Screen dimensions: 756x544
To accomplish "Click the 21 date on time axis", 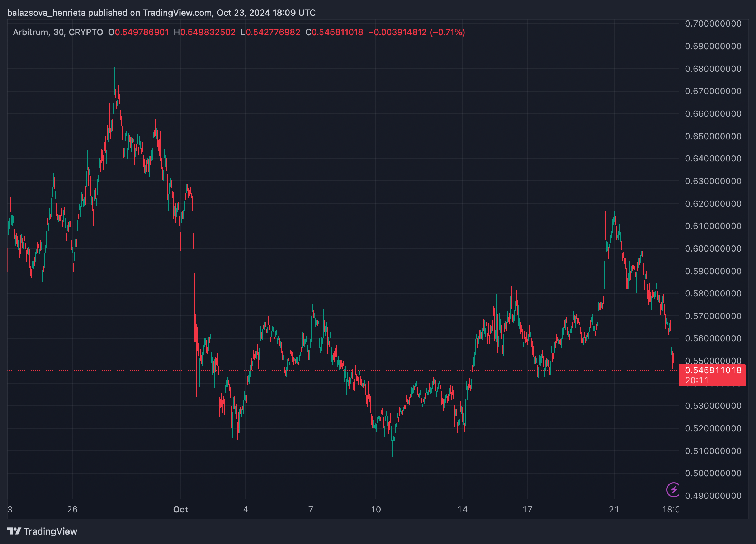I will pos(614,510).
